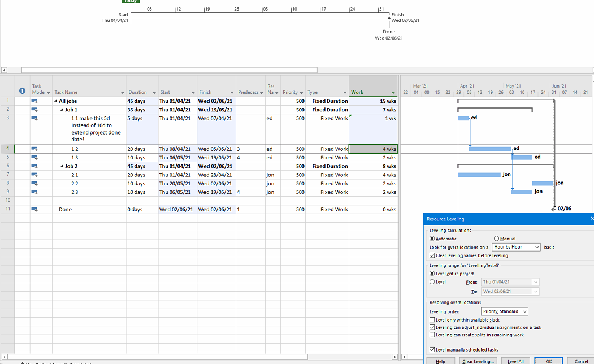
Task: Collapse the All jobs summary task
Action: click(55, 101)
